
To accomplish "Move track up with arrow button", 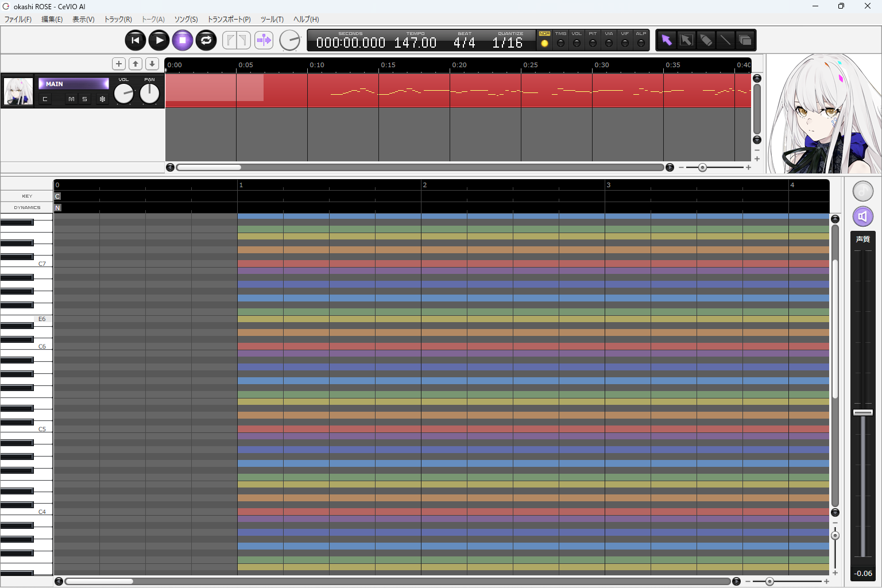I will point(136,64).
